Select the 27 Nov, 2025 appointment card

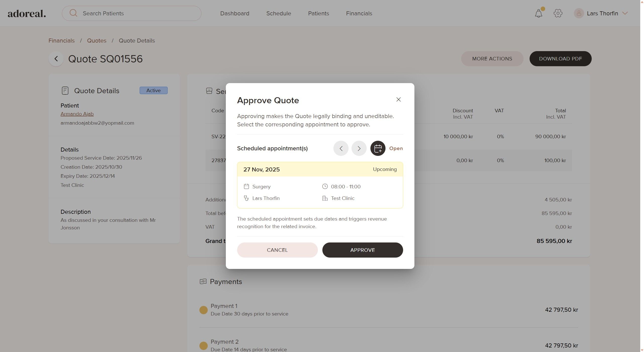[320, 185]
